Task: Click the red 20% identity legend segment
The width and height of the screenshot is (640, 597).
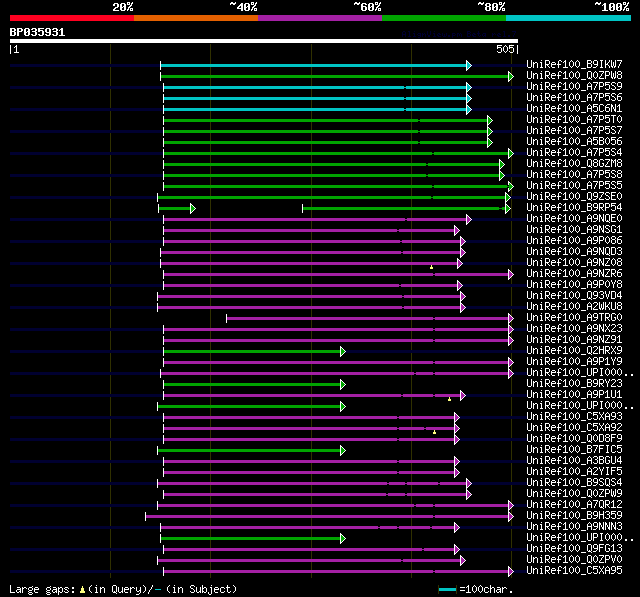Action: (72, 18)
